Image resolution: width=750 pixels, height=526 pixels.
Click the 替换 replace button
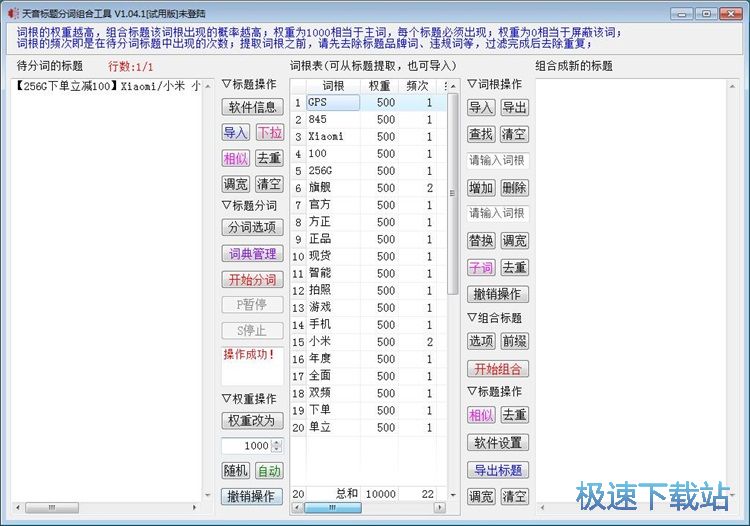coord(481,241)
